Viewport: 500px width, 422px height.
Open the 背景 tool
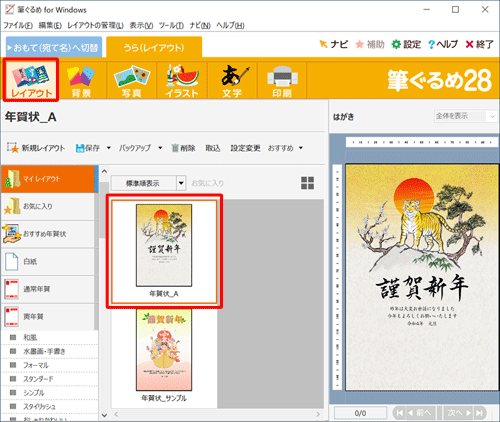pos(81,81)
